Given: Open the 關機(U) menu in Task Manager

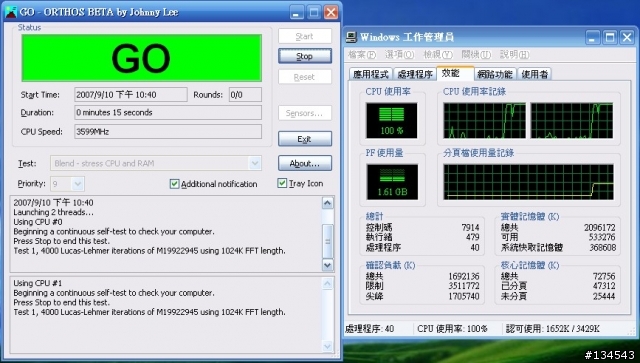Looking at the screenshot, I should [476, 55].
